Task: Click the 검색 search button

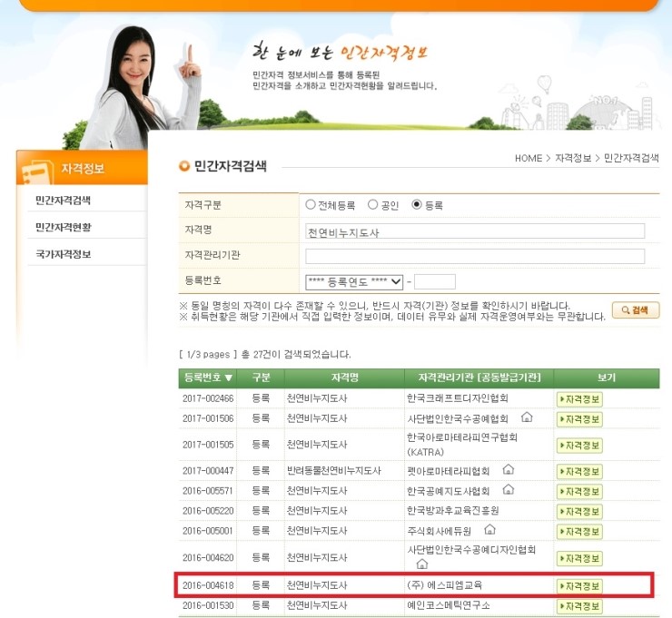Action: tap(636, 310)
